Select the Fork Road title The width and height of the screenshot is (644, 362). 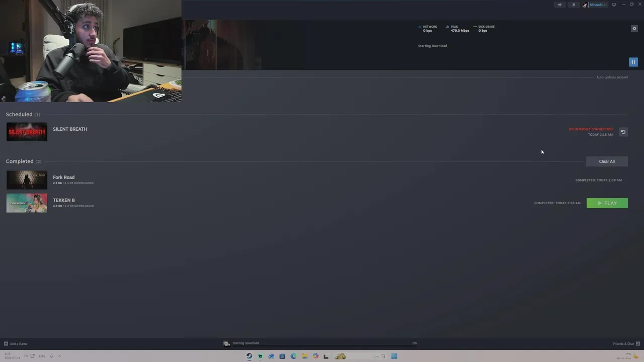[64, 177]
